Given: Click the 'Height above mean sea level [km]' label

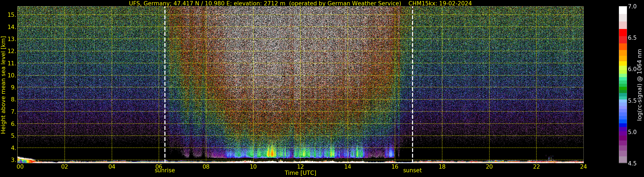Looking at the screenshot, I should coord(3,84).
